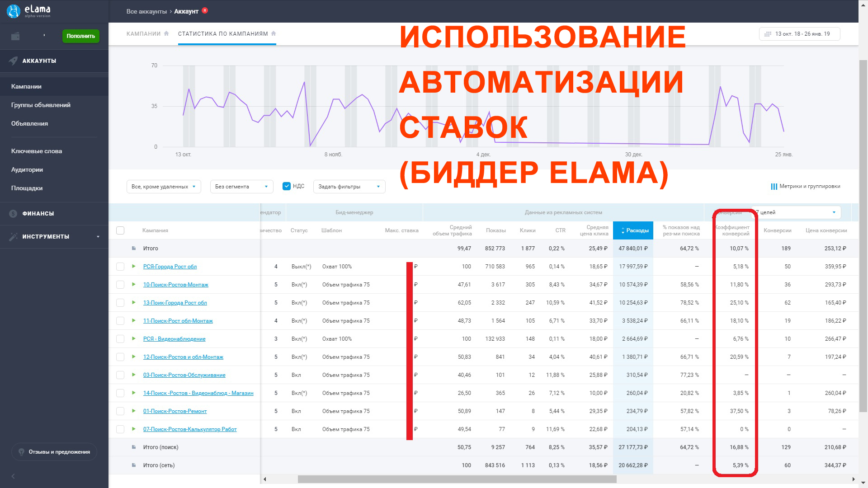Click play icon for 01-Поиск-Ростов-Ремонт
The height and width of the screenshot is (488, 868).
tap(134, 411)
